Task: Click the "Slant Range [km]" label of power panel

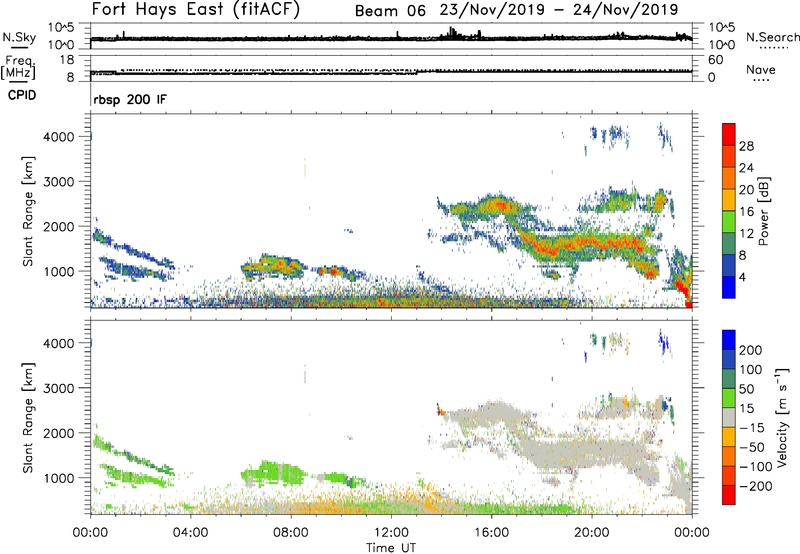Action: 28,211
